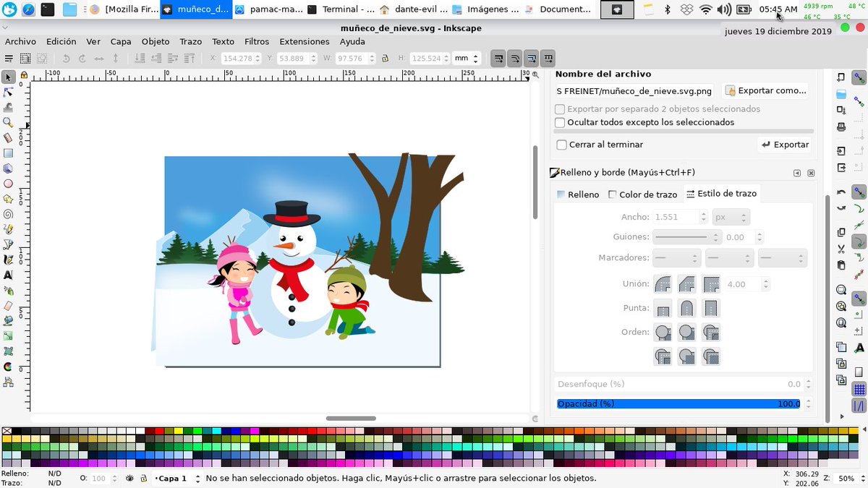Viewport: 868px width, 488px height.
Task: Open the middle Marcadores dropdown
Action: point(729,258)
